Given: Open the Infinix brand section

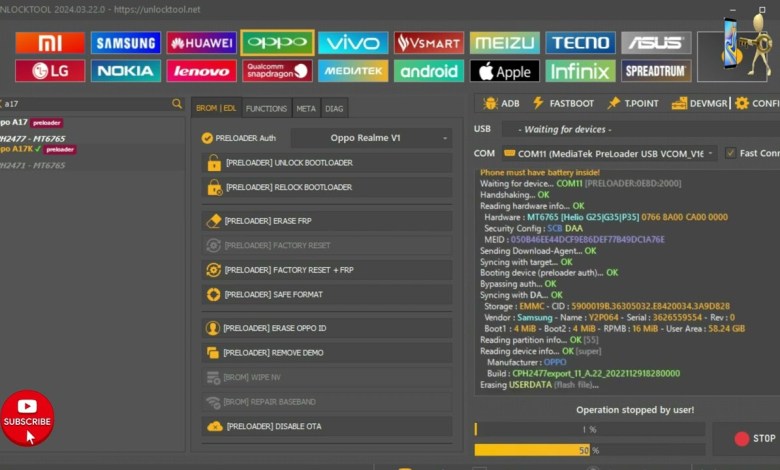Looking at the screenshot, I should (x=581, y=71).
